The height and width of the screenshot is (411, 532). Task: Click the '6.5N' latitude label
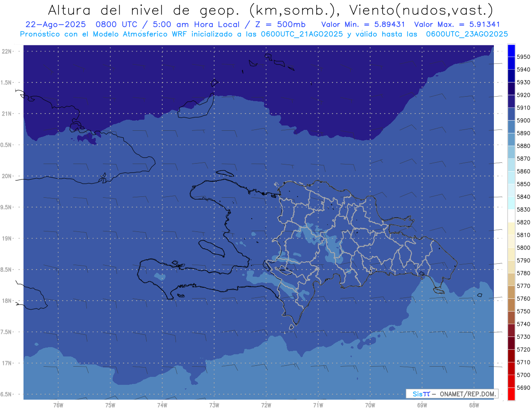pos(6,394)
